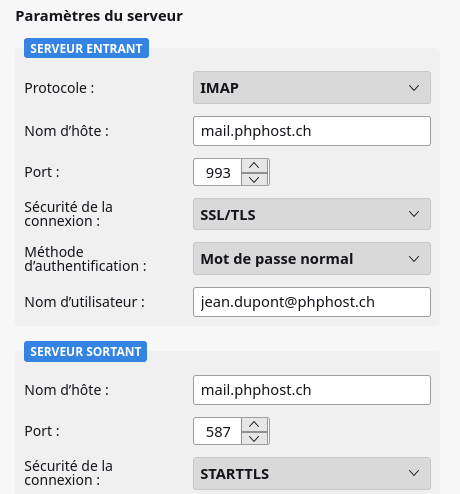The height and width of the screenshot is (494, 460).
Task: Increase the outgoing port 587 value
Action: 254,425
